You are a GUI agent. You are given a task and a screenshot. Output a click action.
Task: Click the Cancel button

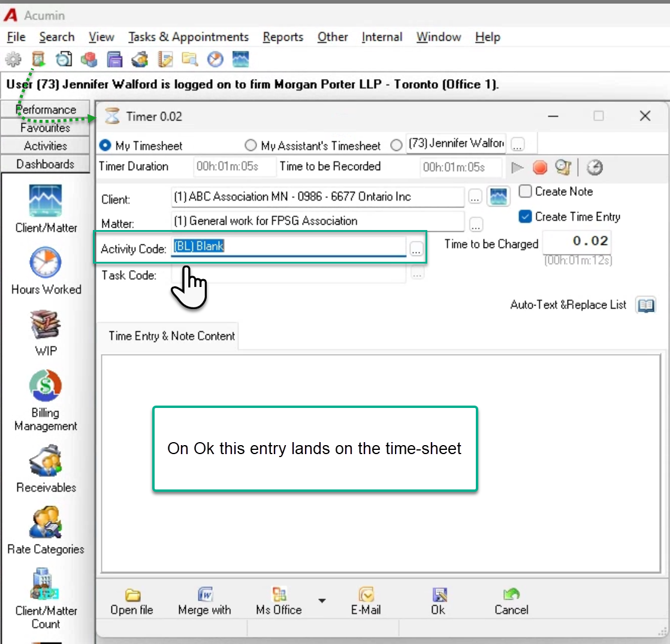coord(511,601)
